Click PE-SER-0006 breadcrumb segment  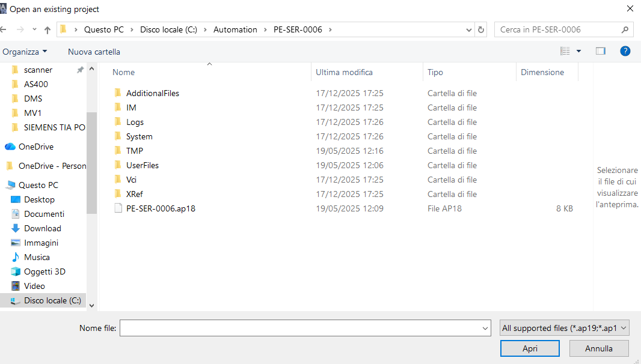(x=298, y=29)
